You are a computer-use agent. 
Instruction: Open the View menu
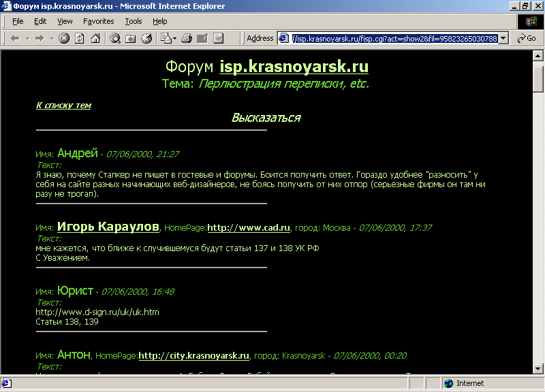(x=65, y=22)
